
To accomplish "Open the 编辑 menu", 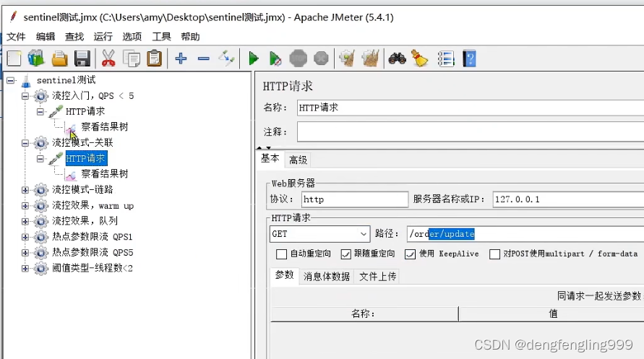I will click(46, 37).
